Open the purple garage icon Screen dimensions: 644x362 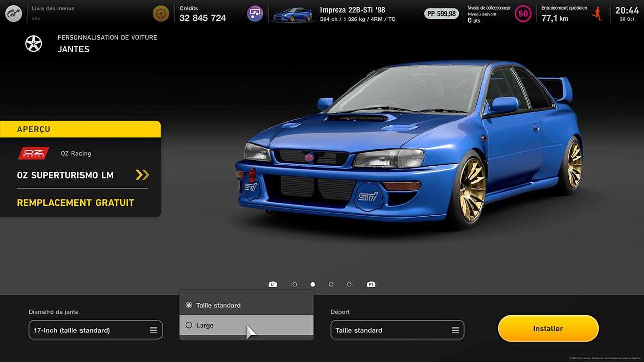pos(255,14)
